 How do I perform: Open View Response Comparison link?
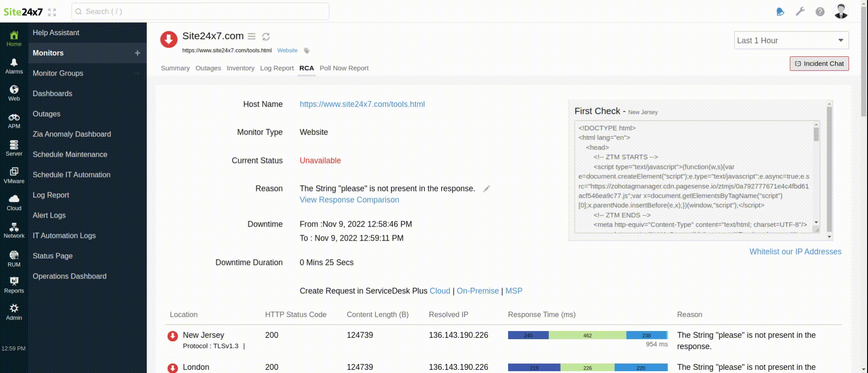pos(349,200)
